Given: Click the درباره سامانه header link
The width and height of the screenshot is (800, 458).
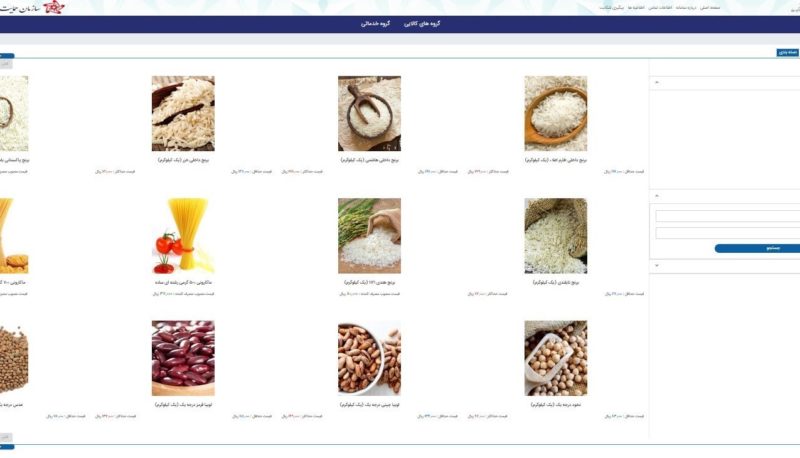Looking at the screenshot, I should point(686,8).
